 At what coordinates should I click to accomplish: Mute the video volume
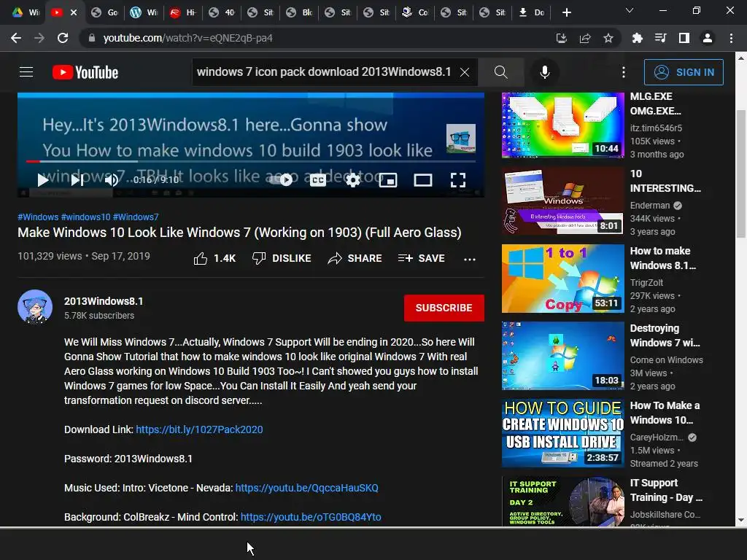[x=112, y=180]
